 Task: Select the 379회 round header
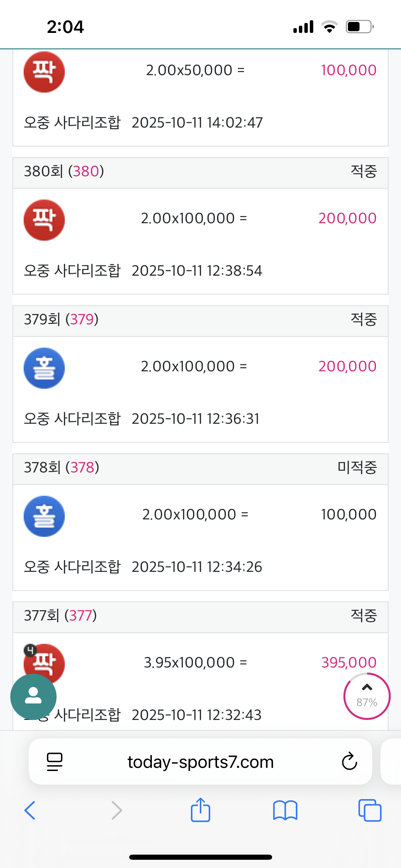coord(200,320)
